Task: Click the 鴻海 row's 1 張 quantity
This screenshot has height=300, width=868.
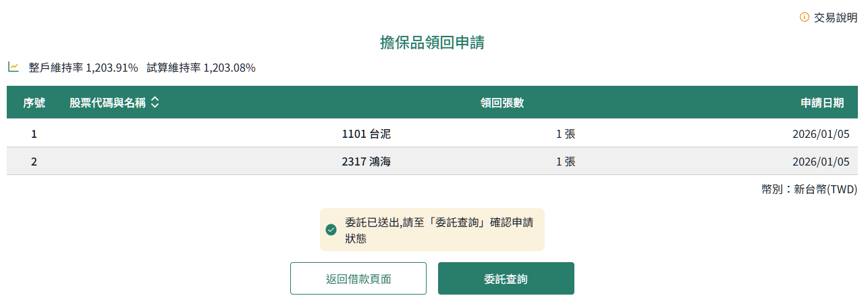Action: tap(566, 161)
